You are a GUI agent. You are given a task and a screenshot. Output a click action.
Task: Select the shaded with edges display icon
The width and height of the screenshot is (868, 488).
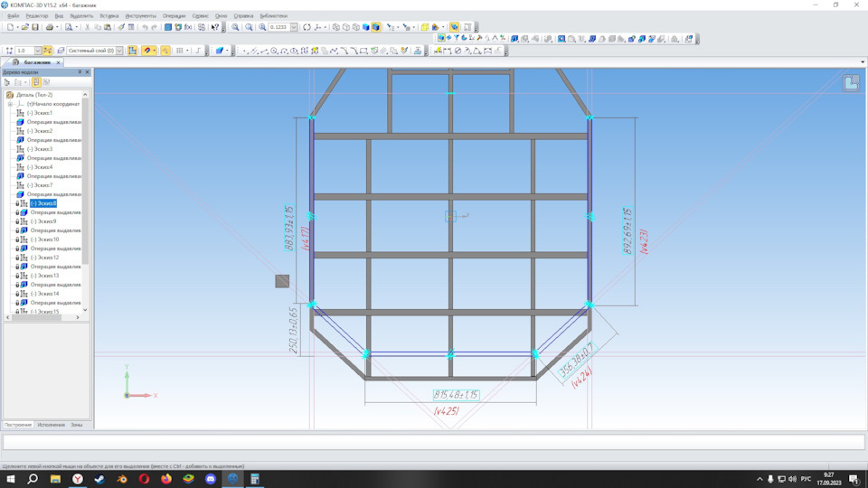[x=375, y=27]
